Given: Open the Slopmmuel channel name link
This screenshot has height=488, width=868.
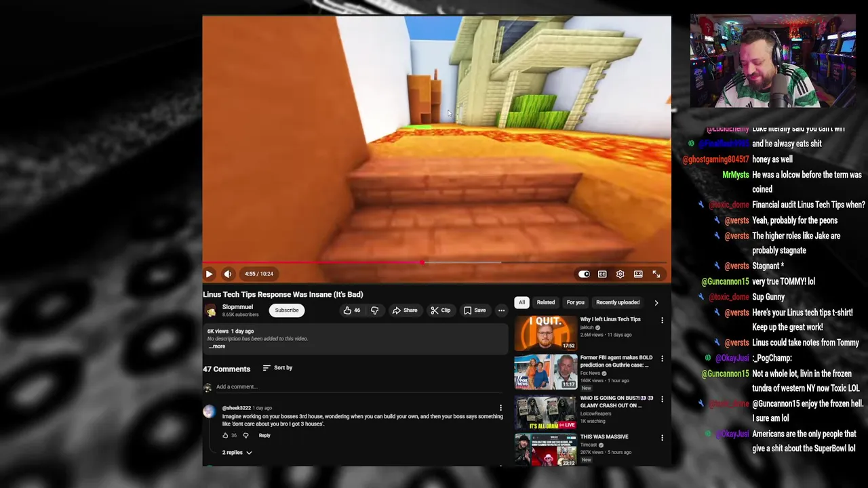Looking at the screenshot, I should [237, 307].
